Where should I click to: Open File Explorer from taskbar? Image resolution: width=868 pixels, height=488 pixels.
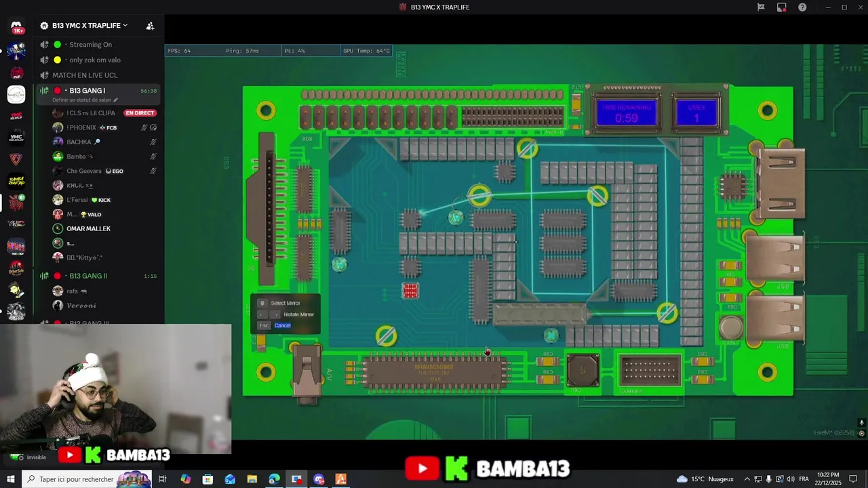tap(252, 479)
